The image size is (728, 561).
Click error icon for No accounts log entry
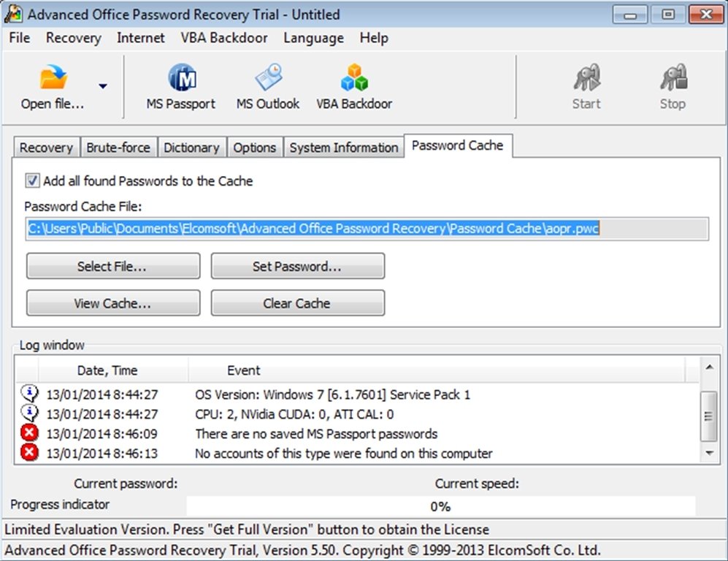click(29, 452)
